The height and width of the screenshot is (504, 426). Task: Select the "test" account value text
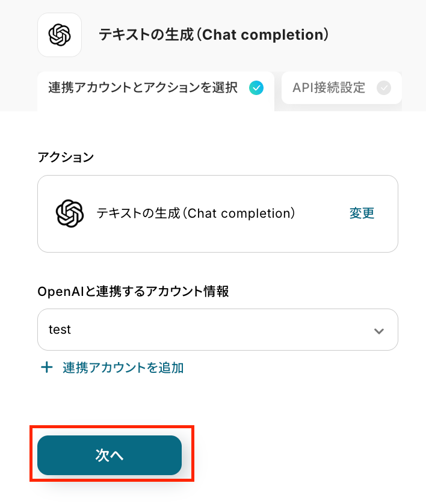[60, 330]
